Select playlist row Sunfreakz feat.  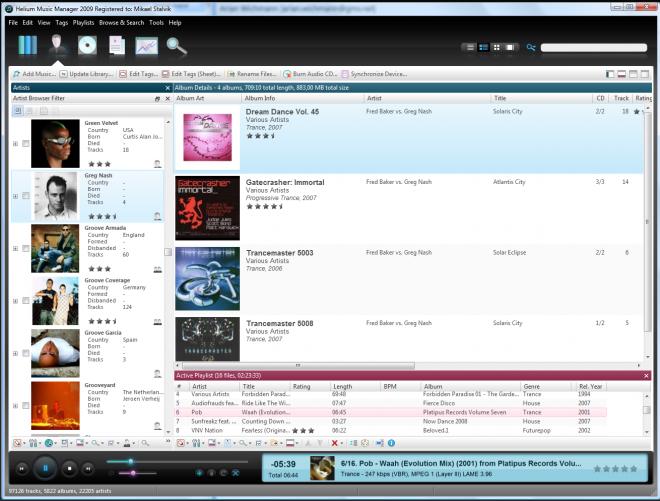pyautogui.click(x=391, y=421)
